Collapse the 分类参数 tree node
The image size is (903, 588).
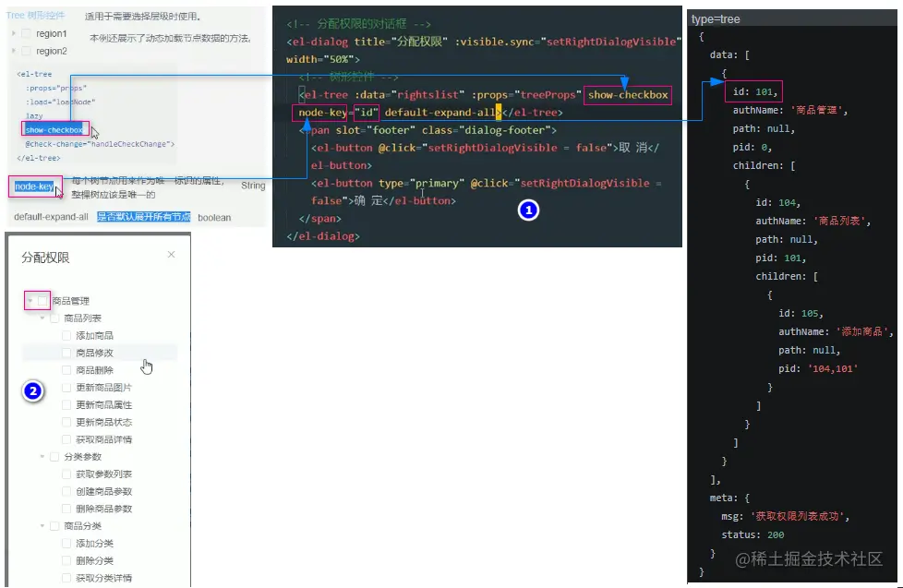pos(42,457)
